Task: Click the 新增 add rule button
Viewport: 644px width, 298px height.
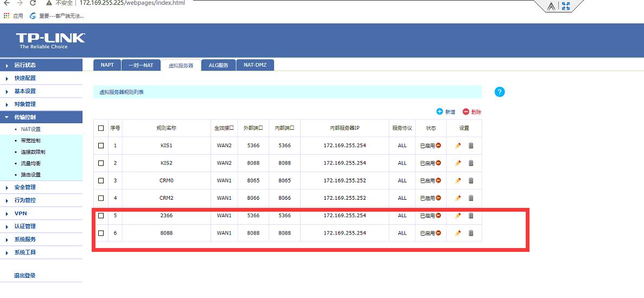Action: click(446, 112)
